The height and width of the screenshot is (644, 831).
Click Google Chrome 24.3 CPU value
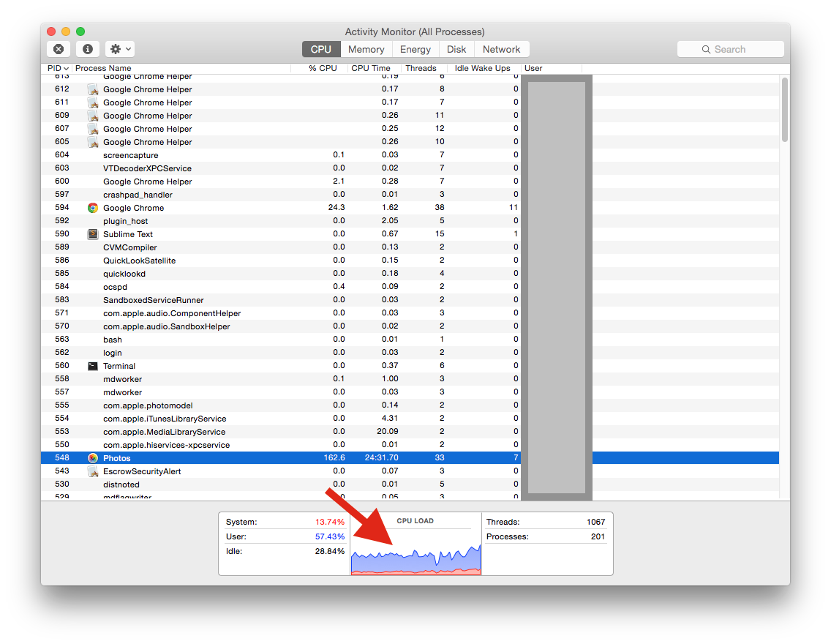point(336,208)
